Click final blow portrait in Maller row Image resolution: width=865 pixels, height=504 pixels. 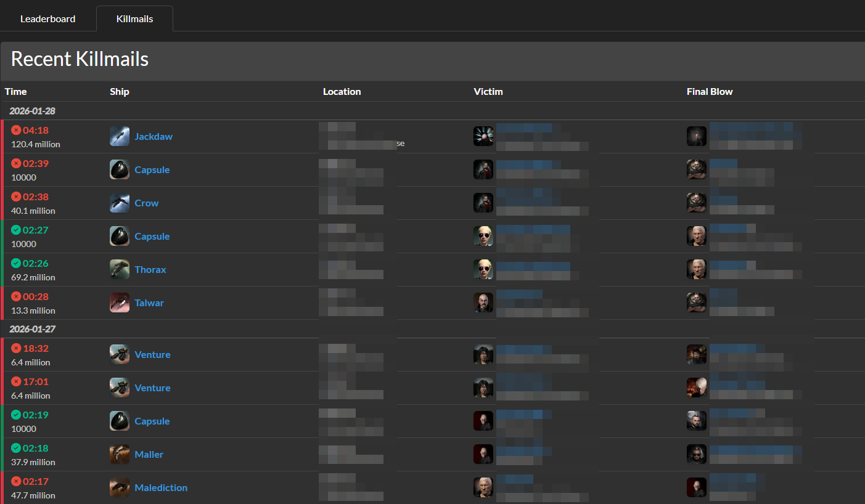pyautogui.click(x=697, y=454)
